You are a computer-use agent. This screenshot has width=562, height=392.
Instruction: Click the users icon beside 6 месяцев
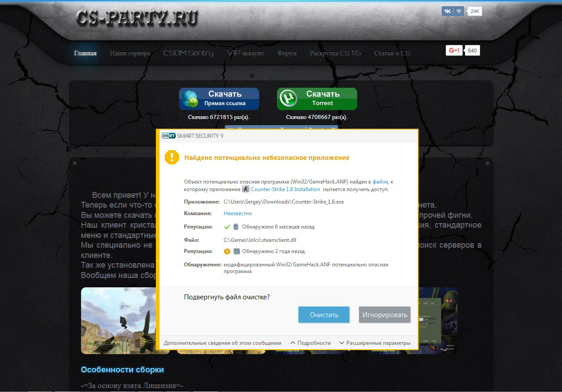pos(236,227)
